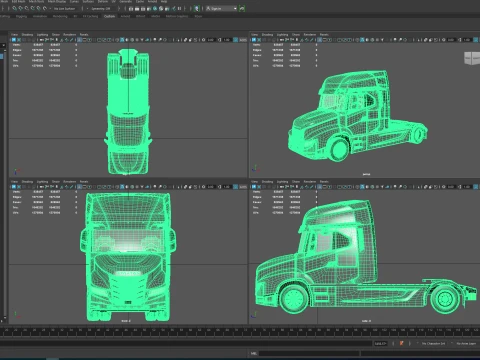The height and width of the screenshot is (360, 480).
Task: Click the exposure value field in top panel
Action: point(211,40)
